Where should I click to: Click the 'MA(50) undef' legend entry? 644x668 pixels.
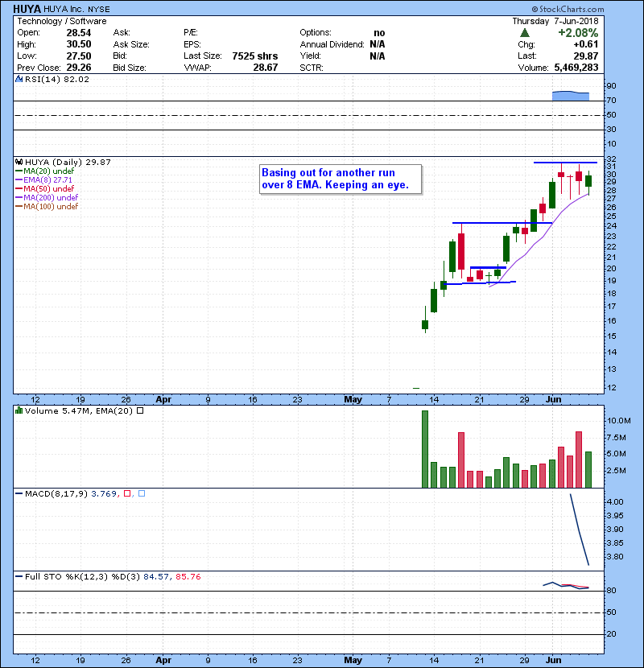[48, 188]
